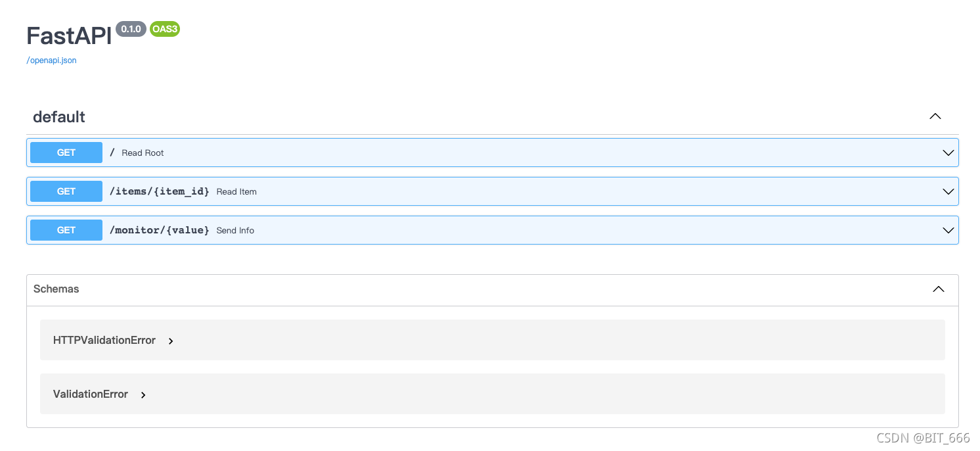This screenshot has height=451, width=980.
Task: Click the GET badge for /monitor/{value}
Action: (x=66, y=229)
